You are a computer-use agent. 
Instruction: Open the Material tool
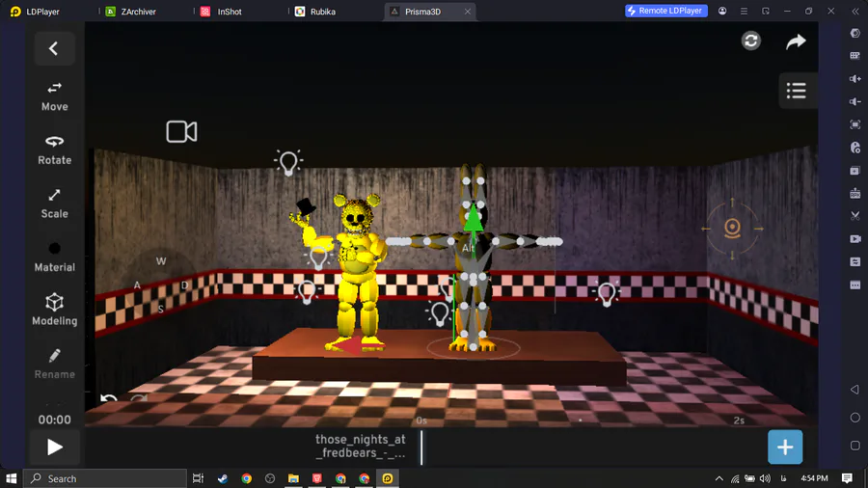pos(54,258)
